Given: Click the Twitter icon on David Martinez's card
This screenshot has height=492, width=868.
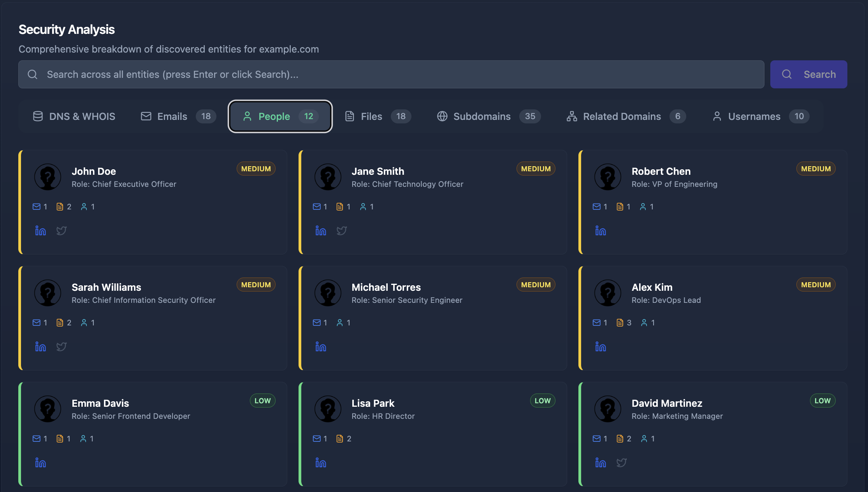Looking at the screenshot, I should pyautogui.click(x=622, y=463).
